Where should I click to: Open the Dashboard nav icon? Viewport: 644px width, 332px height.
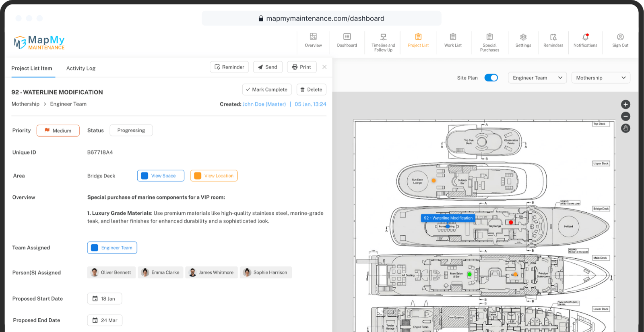pyautogui.click(x=347, y=41)
